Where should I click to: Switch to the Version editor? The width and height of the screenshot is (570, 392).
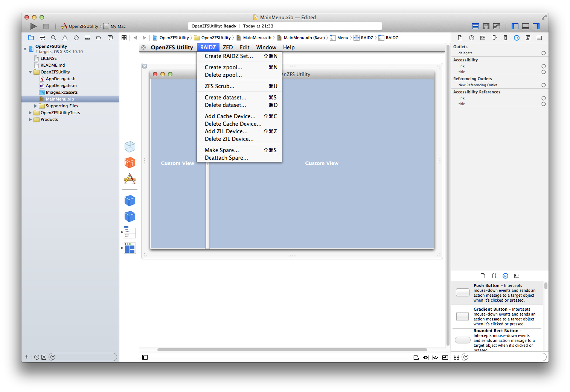tap(497, 26)
